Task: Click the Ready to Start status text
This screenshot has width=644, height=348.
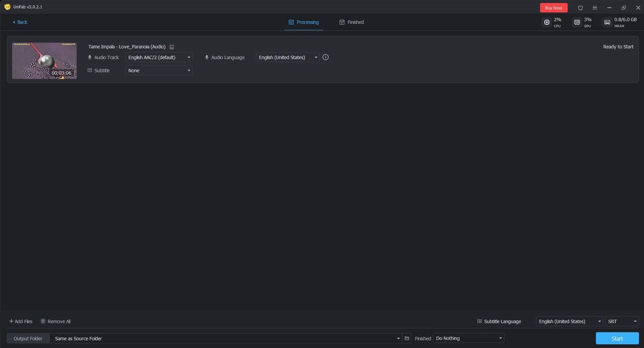Action: (618, 47)
